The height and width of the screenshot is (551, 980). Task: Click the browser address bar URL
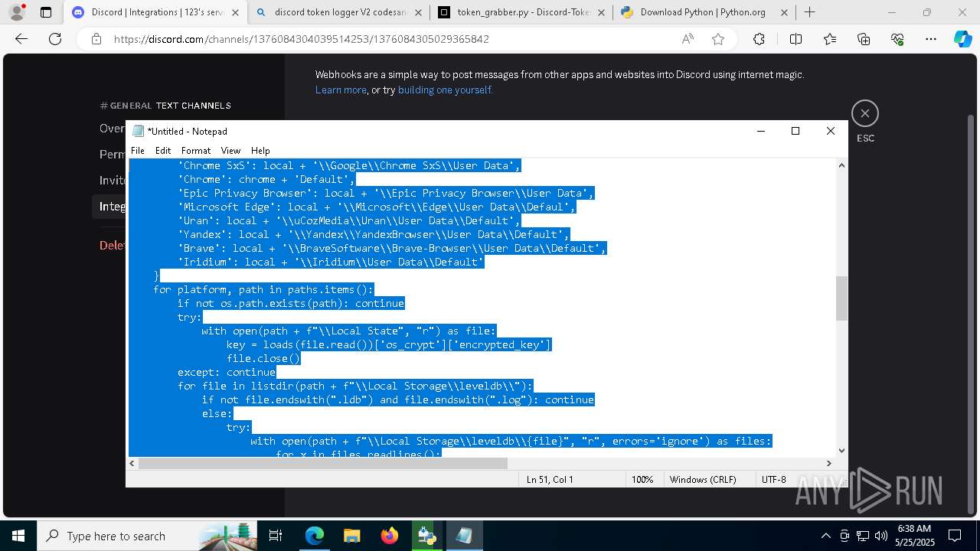point(301,39)
